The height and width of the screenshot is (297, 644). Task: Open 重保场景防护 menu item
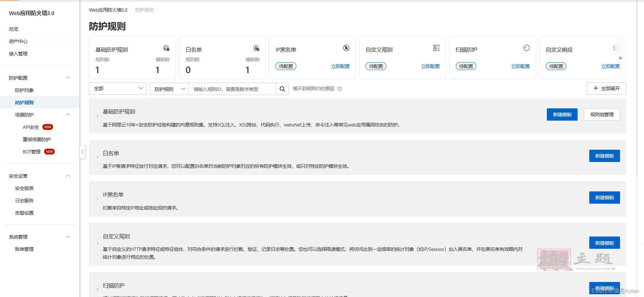(37, 139)
